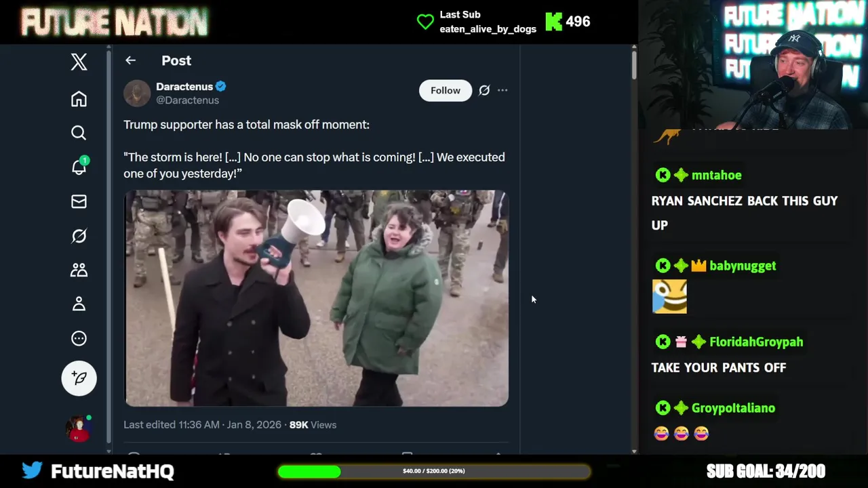Image resolution: width=868 pixels, height=488 pixels.
Task: Click the X logo in sidebar
Action: (x=79, y=62)
